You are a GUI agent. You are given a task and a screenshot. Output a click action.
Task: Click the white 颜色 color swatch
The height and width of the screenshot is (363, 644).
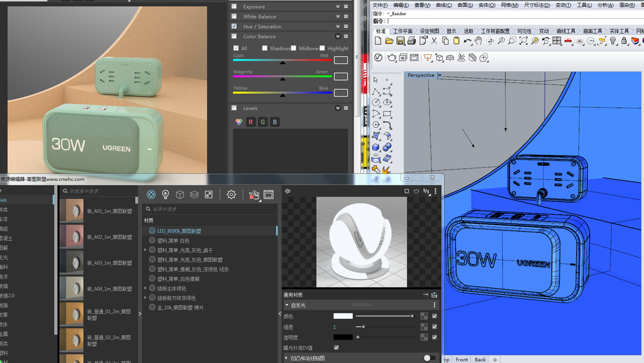click(x=343, y=316)
